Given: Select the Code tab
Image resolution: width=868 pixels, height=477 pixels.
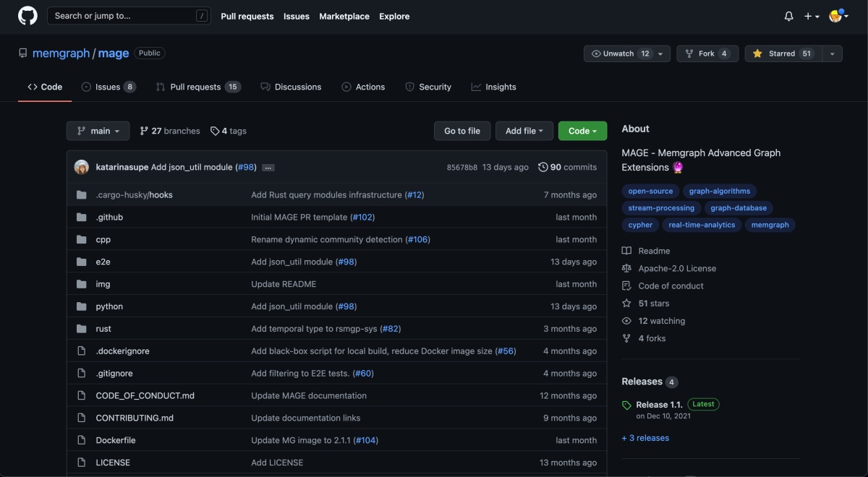Looking at the screenshot, I should tap(45, 87).
